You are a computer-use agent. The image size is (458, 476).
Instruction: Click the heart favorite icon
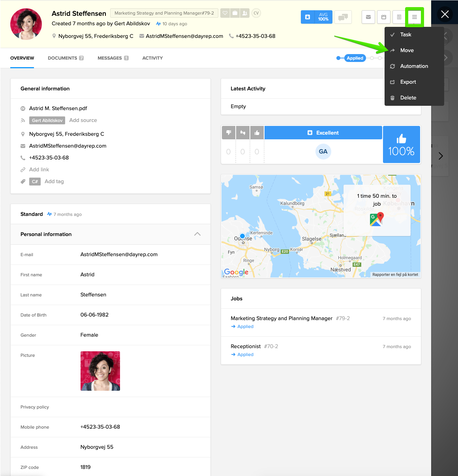point(225,13)
